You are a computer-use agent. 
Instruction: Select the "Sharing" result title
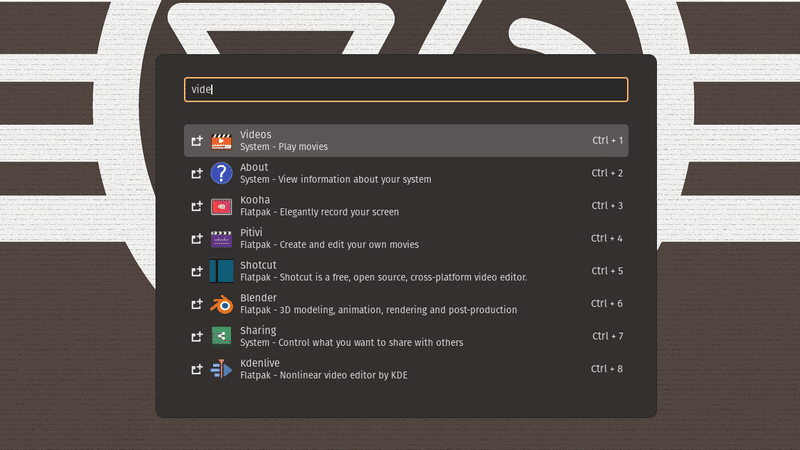(258, 331)
